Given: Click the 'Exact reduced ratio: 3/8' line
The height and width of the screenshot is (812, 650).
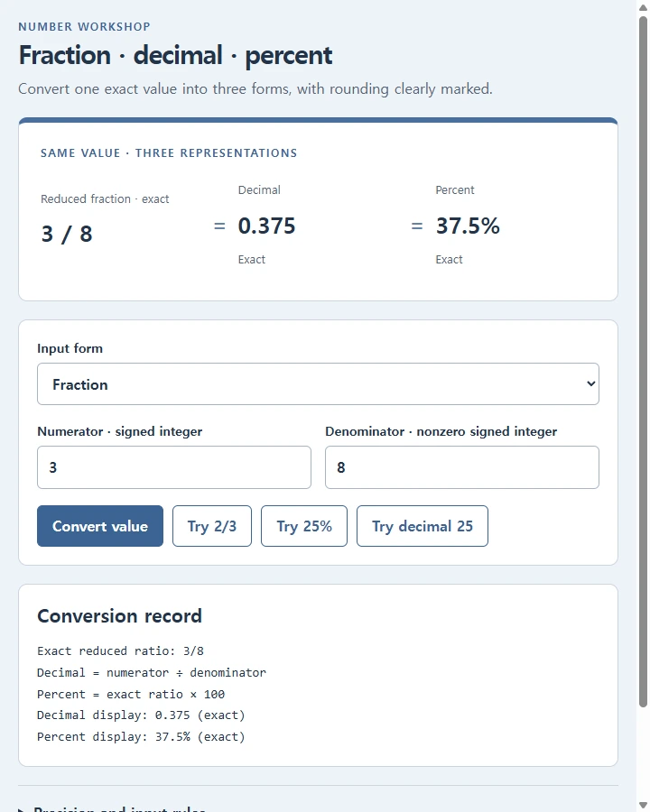Looking at the screenshot, I should click(x=120, y=651).
